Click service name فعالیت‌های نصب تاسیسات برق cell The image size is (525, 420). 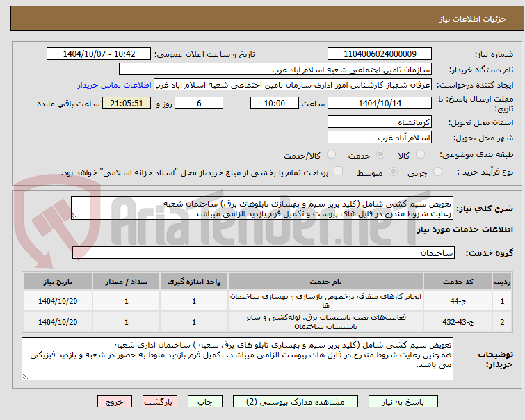325,322
